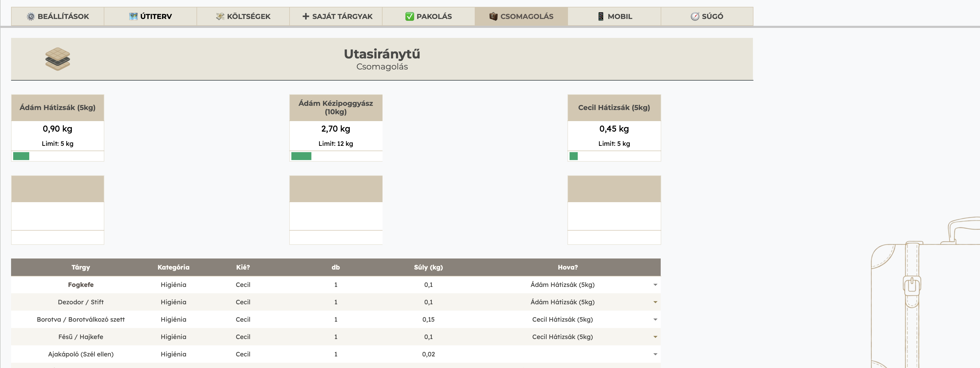Open bag dropdown for Fésű / Hajkefe
This screenshot has height=368, width=980.
pyautogui.click(x=655, y=337)
